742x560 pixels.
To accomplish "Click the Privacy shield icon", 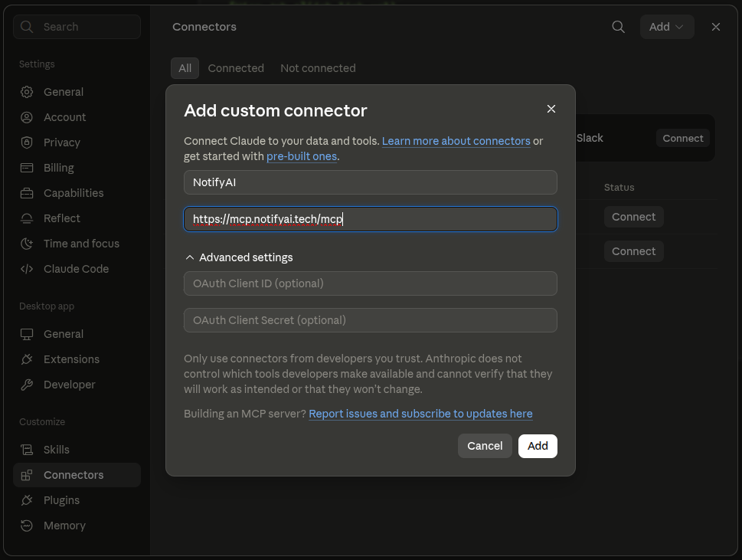I will tap(27, 142).
